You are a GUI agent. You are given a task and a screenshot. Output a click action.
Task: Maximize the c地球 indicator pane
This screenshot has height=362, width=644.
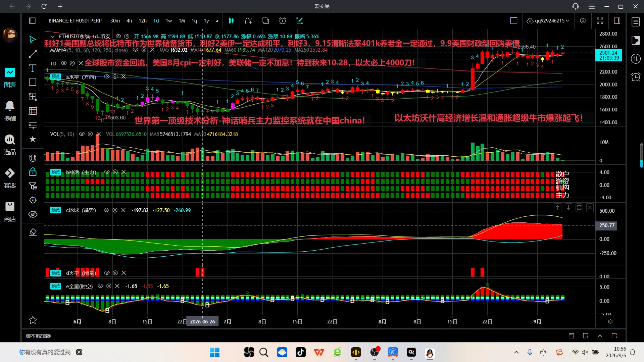pos(579,208)
